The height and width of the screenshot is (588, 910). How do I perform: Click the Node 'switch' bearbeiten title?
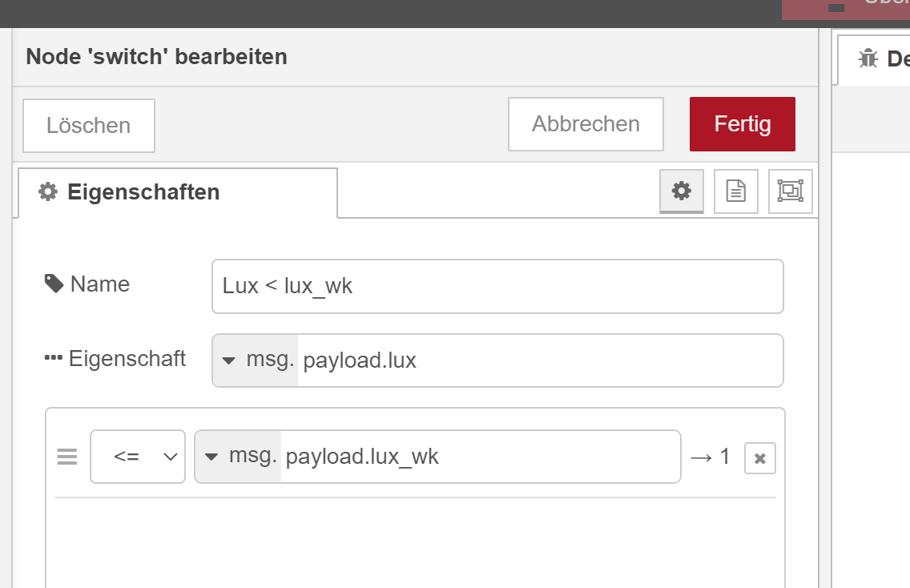pos(157,57)
